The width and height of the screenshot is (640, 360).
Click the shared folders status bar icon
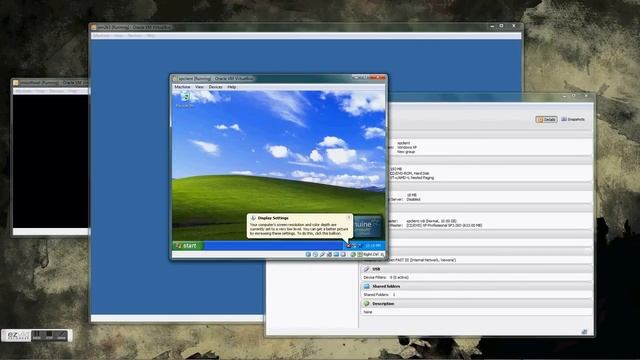(x=336, y=254)
